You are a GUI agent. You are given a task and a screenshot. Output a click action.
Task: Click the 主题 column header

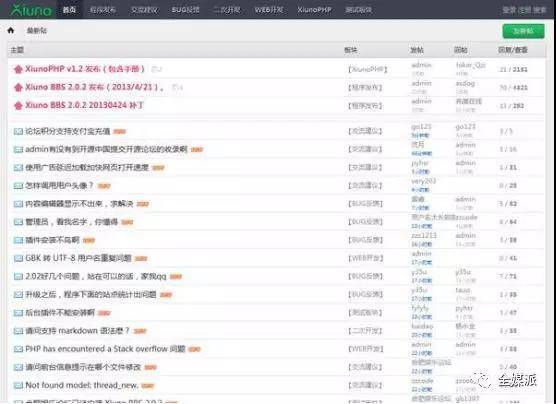pyautogui.click(x=17, y=50)
